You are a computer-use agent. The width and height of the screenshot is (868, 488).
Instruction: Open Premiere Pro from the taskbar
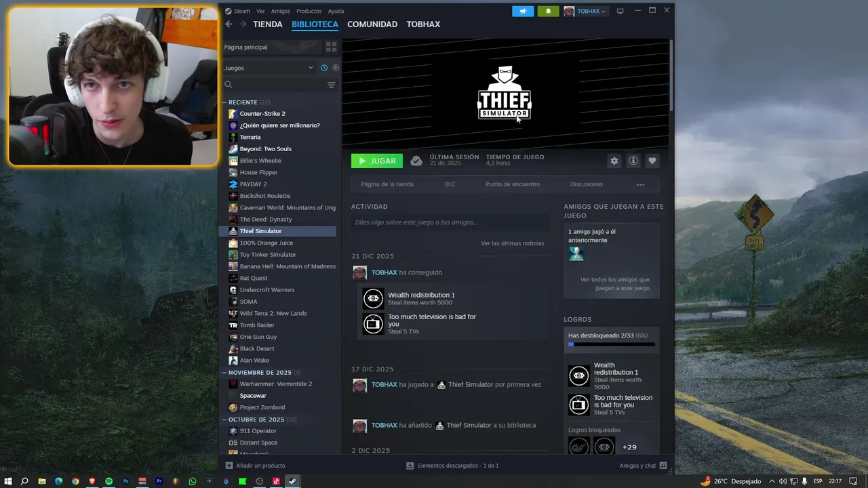tap(159, 481)
